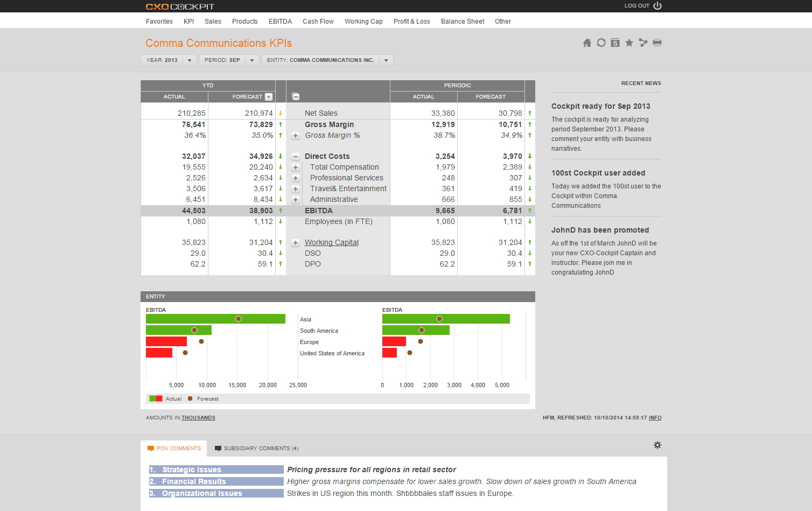This screenshot has height=511, width=812.
Task: Open news 'Cockpit ready for Sep 2013'
Action: tap(601, 106)
